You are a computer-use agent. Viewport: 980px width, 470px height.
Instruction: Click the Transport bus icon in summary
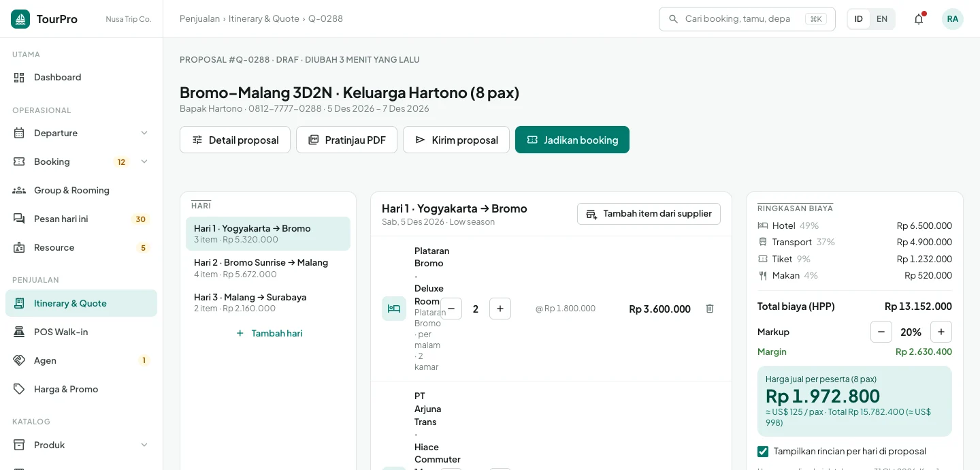click(x=763, y=242)
